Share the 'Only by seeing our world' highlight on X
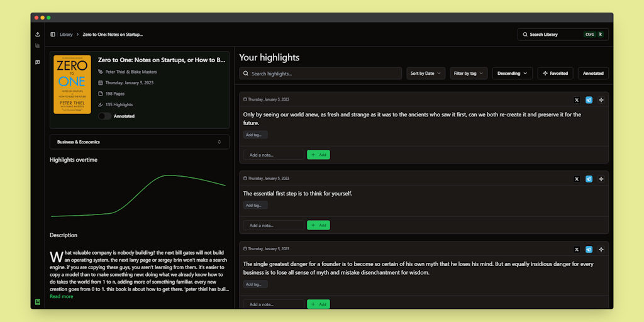The image size is (644, 322). click(x=577, y=100)
